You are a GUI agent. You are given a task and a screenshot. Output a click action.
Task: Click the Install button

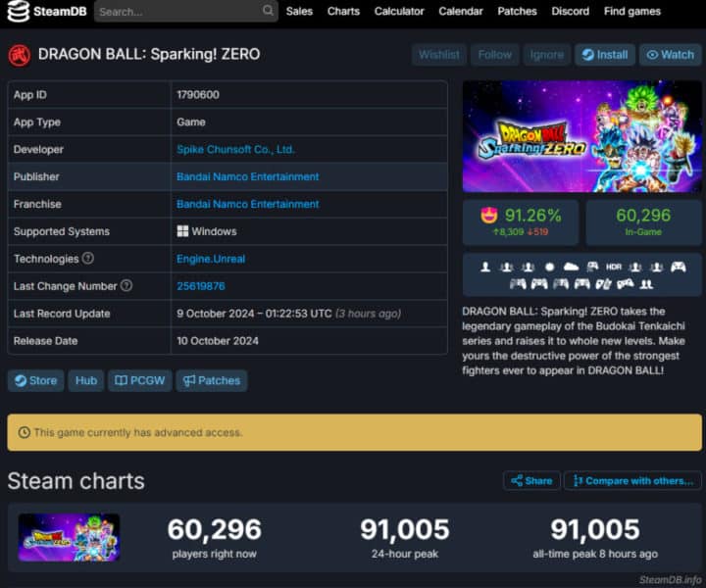pos(605,55)
